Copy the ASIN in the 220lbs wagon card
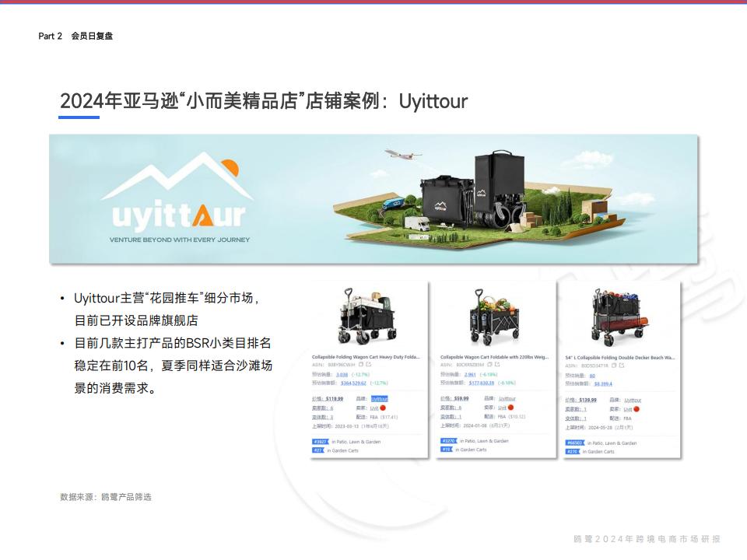747x560 pixels. 489,365
